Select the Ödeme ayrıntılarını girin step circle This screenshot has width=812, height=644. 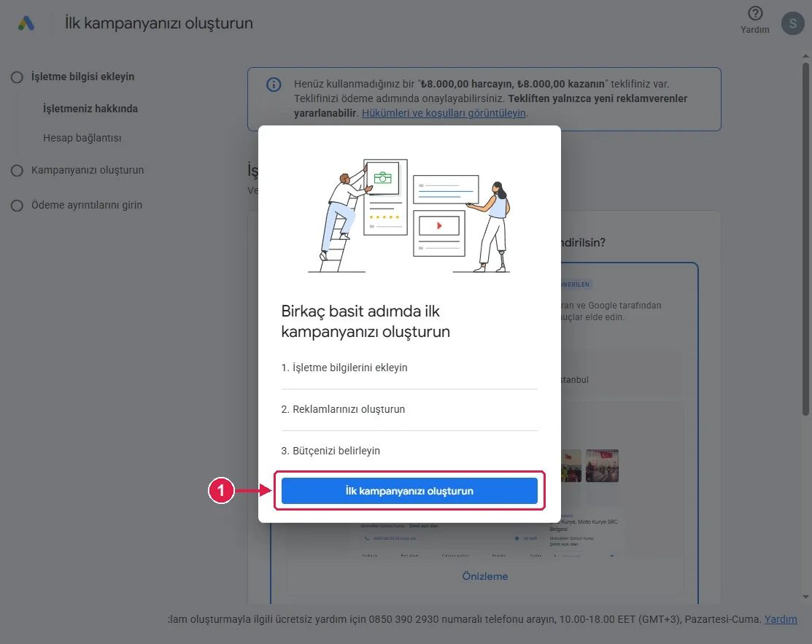(17, 206)
